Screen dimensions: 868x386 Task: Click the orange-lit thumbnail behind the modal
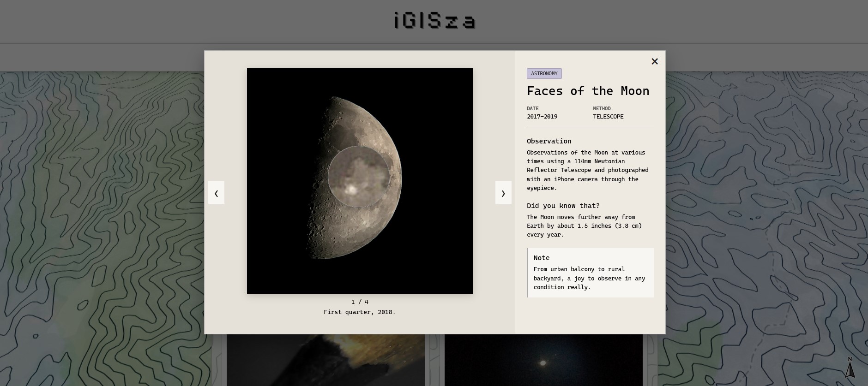click(x=325, y=360)
